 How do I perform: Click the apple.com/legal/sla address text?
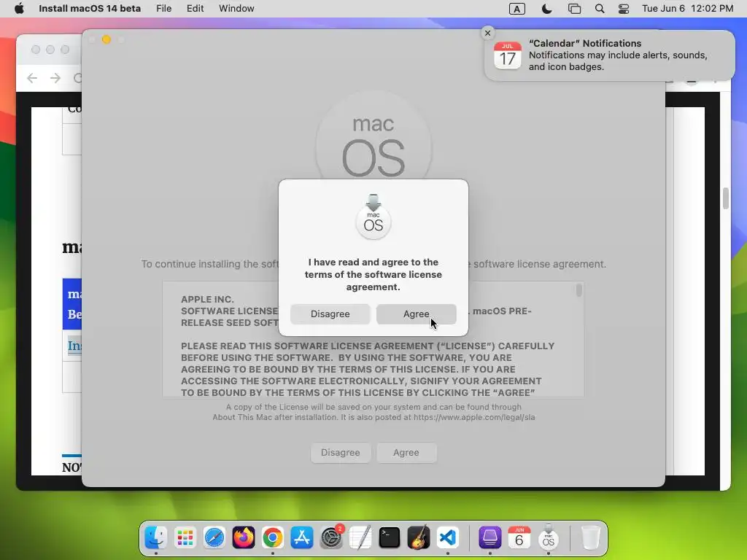(474, 417)
